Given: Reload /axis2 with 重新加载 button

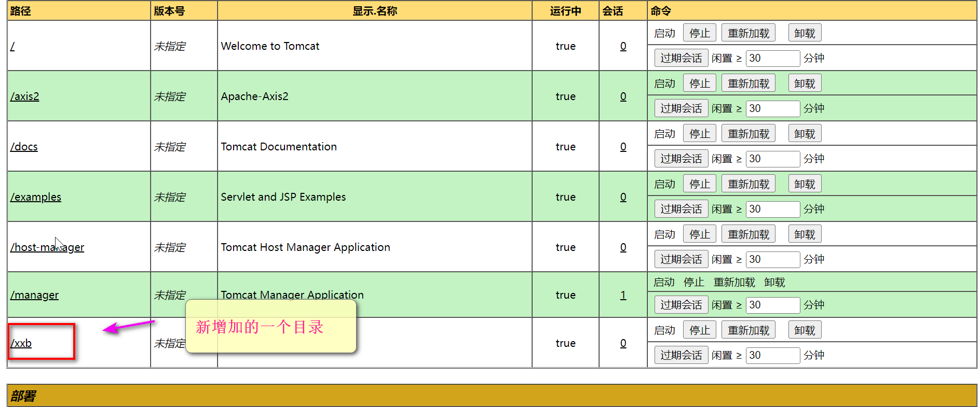Looking at the screenshot, I should tap(748, 83).
